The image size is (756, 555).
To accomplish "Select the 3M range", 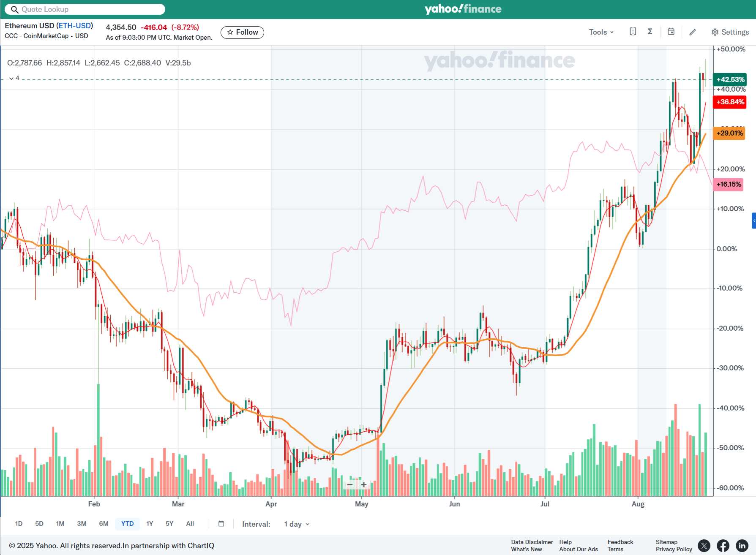I will click(x=82, y=524).
